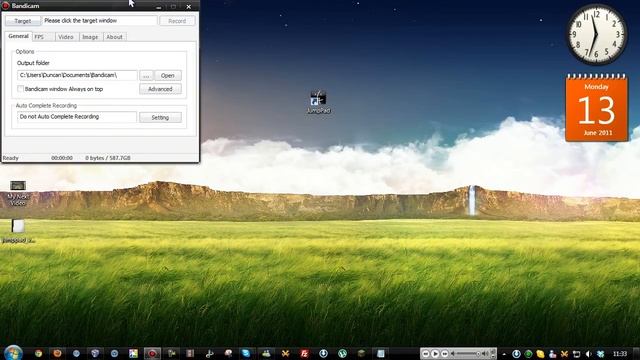The height and width of the screenshot is (360, 640).
Task: Browse output folder with the ... button
Action: tap(146, 76)
